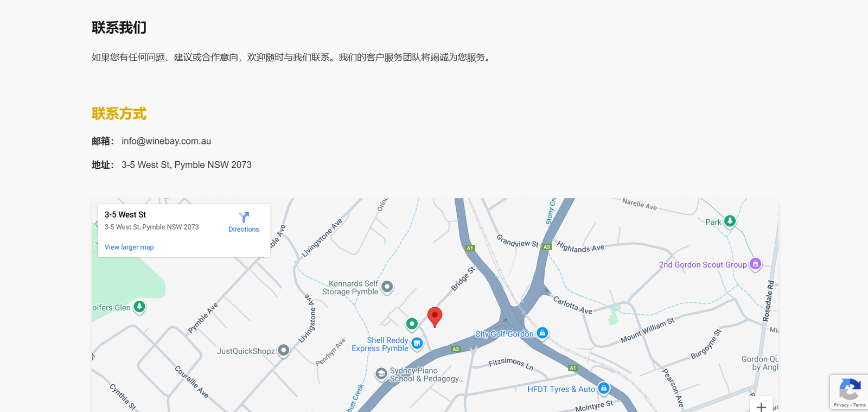Click the 3-5 West St card title
Viewport: 868px width, 412px height.
125,215
